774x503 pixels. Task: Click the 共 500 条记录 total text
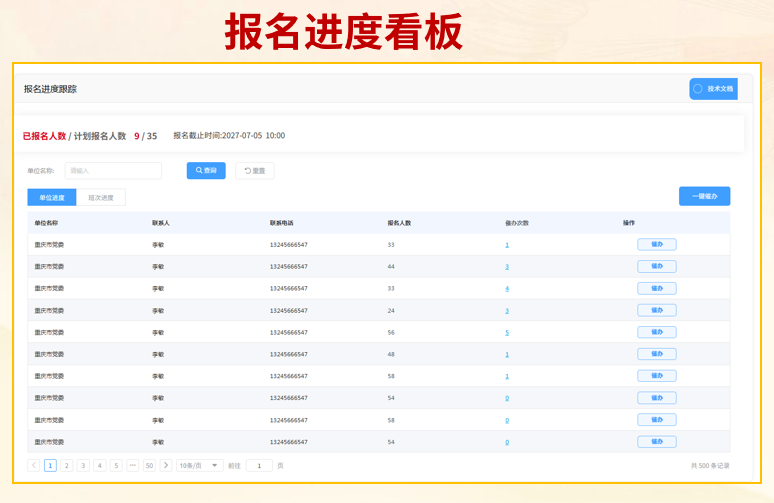coord(710,465)
